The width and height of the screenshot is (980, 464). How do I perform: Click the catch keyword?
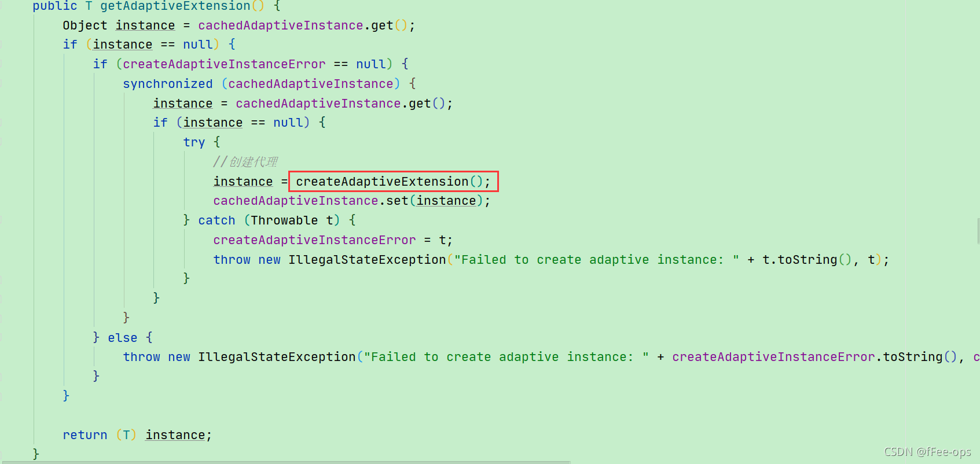pyautogui.click(x=216, y=220)
